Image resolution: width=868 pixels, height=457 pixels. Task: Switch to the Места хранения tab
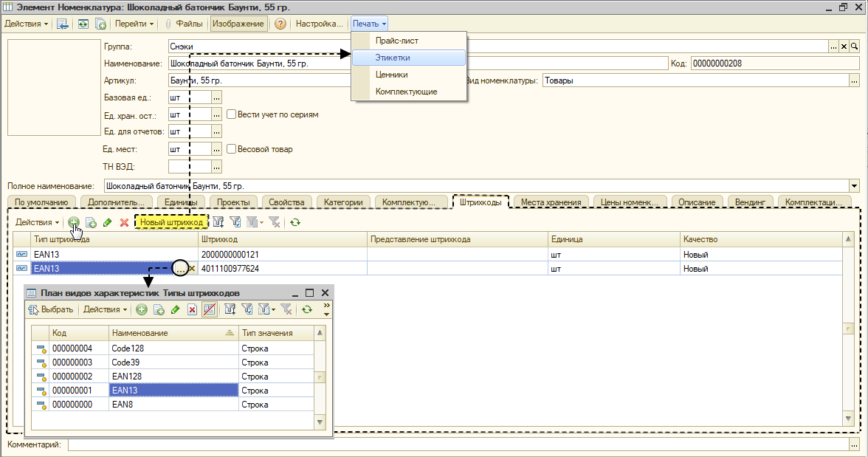pos(551,202)
